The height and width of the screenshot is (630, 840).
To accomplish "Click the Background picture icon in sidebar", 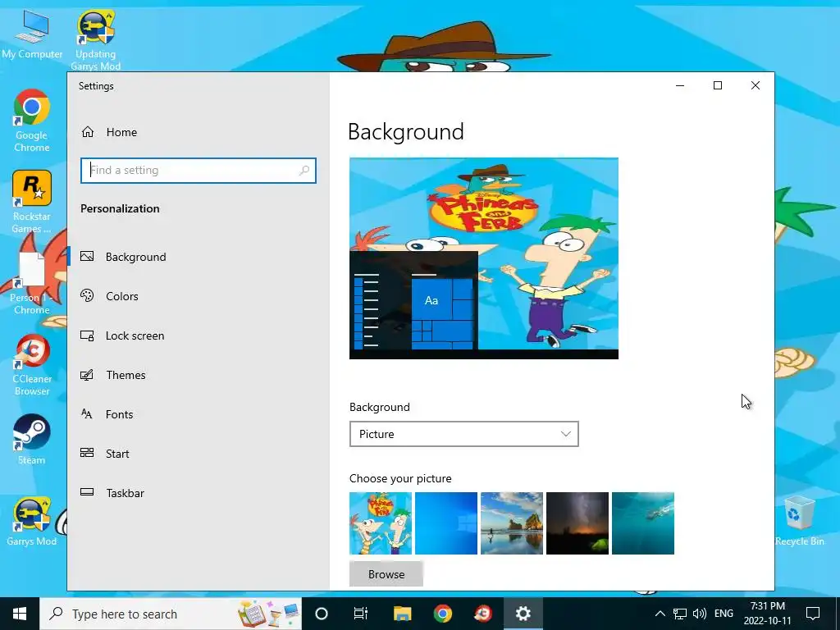I will (x=87, y=256).
